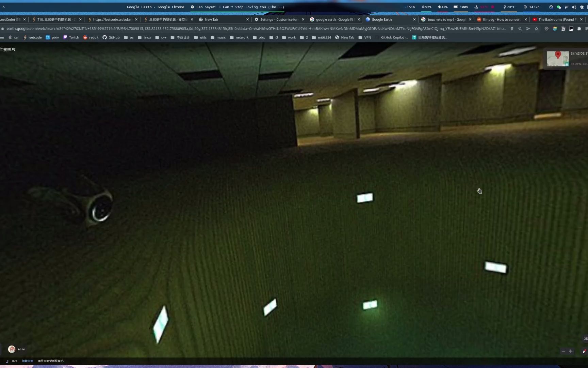Open the minimap location thumbnail
Image resolution: width=588 pixels, height=368 pixels.
pyautogui.click(x=558, y=59)
